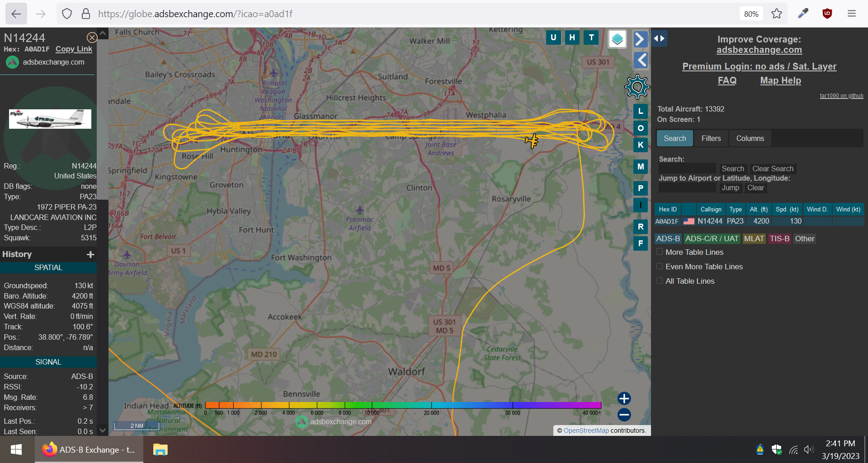
Task: Switch to the Columns tab
Action: coord(750,139)
